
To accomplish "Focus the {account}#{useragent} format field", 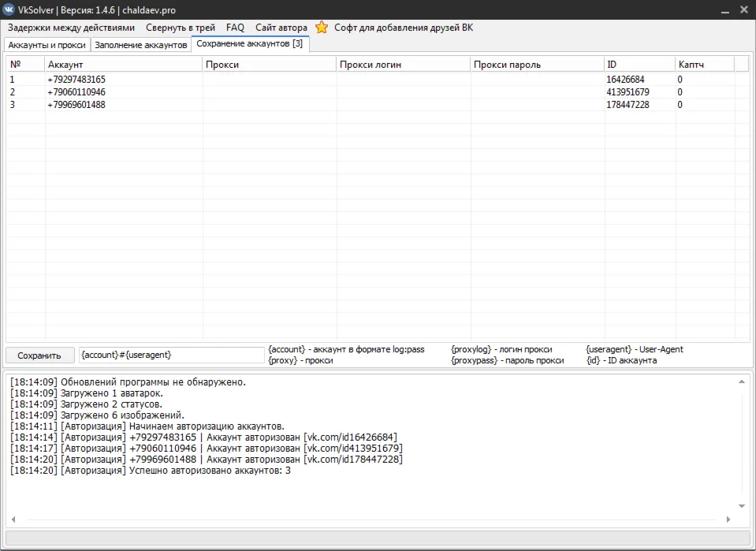I will [171, 355].
